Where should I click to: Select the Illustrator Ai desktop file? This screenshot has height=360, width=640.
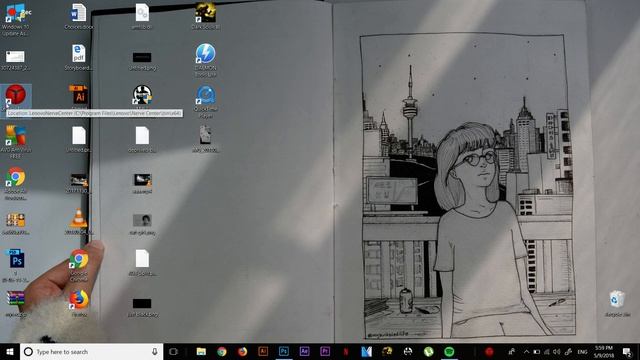[79, 96]
